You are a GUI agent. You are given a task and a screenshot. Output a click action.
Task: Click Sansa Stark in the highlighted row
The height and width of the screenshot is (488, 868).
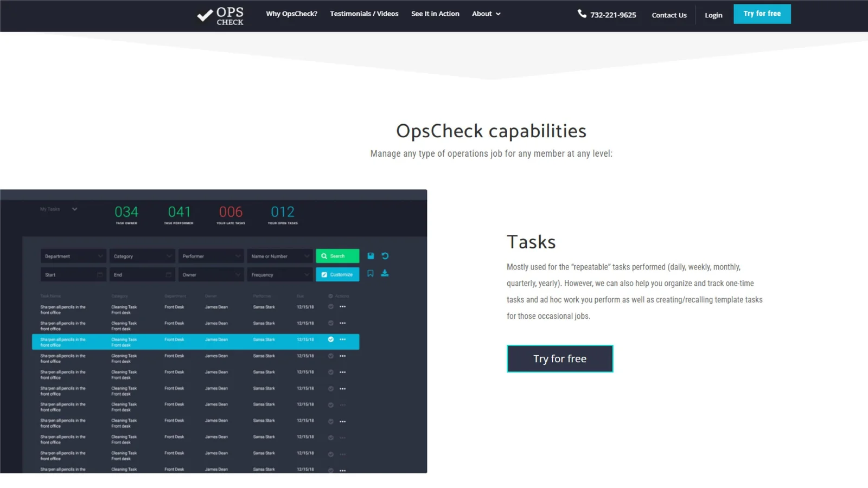(264, 339)
